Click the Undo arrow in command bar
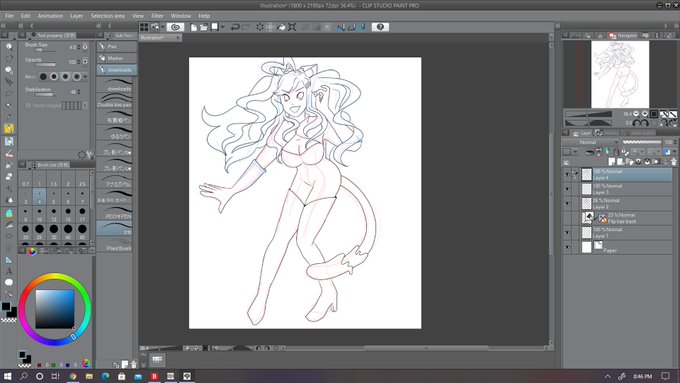The image size is (680, 383). 235,27
